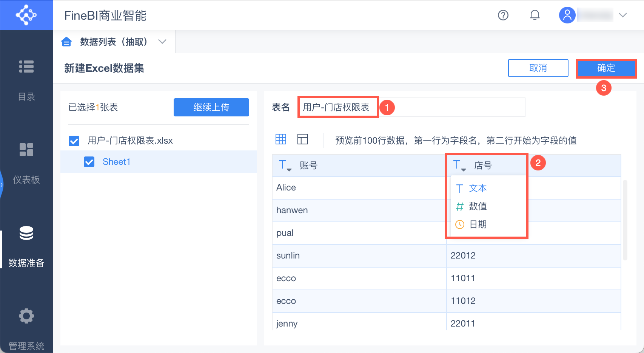Viewport: 644px width, 353px height.
Task: Open the 数据准备 database icon
Action: click(26, 233)
